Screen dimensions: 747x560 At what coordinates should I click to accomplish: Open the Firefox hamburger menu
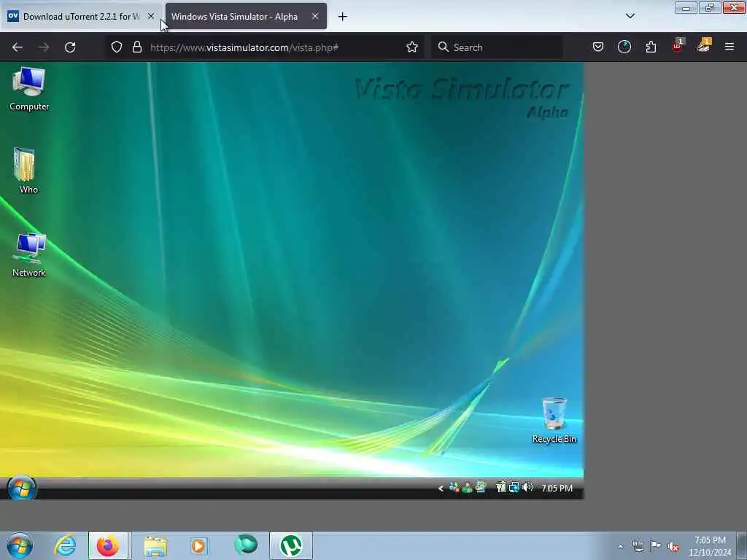(729, 47)
